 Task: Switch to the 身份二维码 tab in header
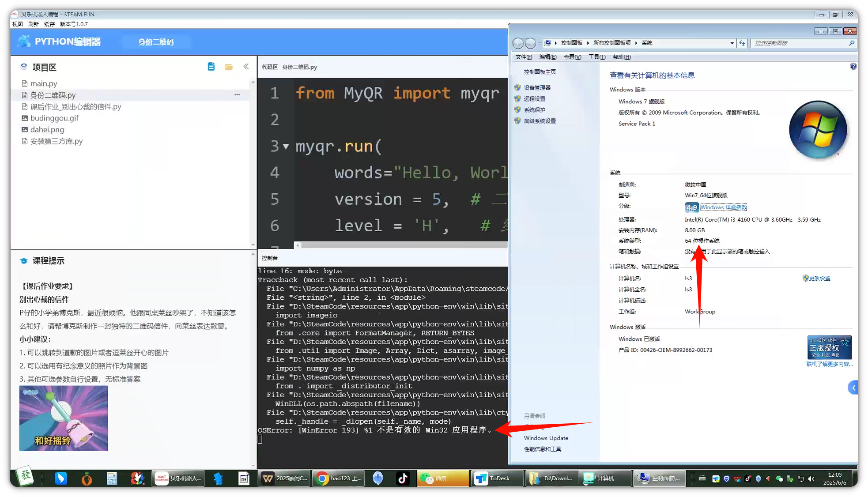(156, 42)
